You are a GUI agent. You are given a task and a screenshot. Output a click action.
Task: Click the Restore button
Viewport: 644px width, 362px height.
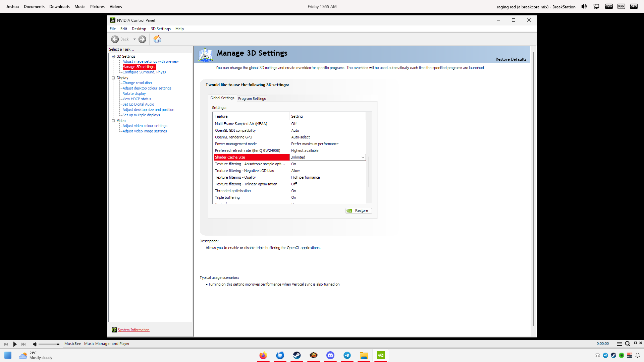coord(359,210)
